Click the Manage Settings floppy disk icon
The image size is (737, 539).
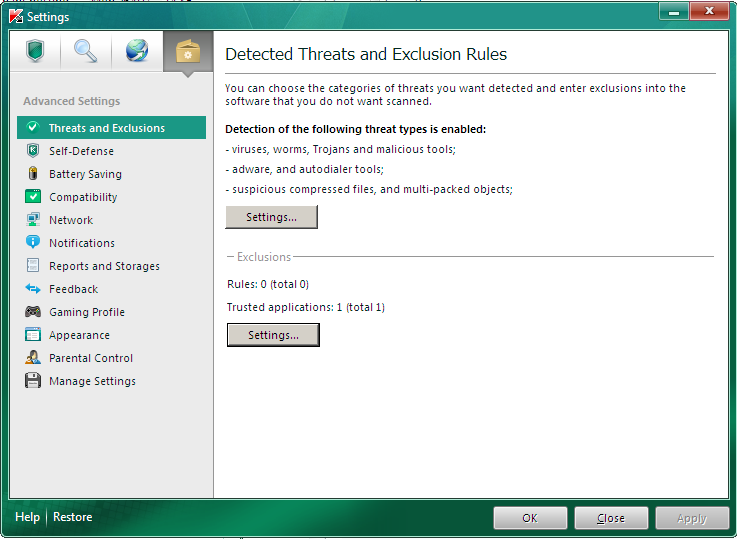[33, 381]
